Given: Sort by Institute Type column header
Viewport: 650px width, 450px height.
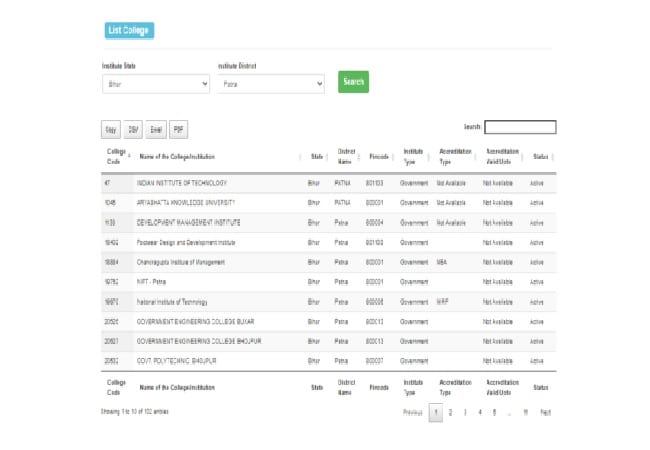Looking at the screenshot, I should coord(414,156).
